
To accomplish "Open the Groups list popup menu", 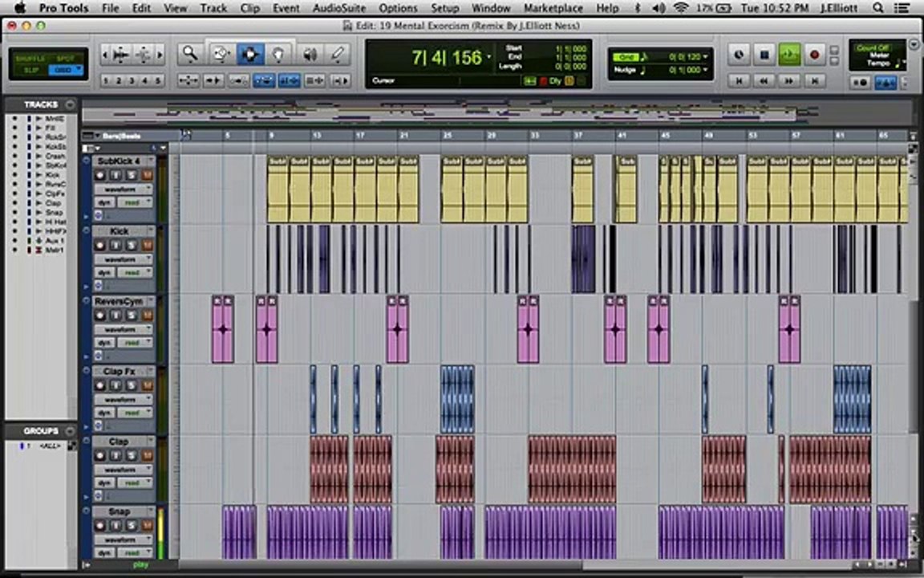I will point(70,431).
